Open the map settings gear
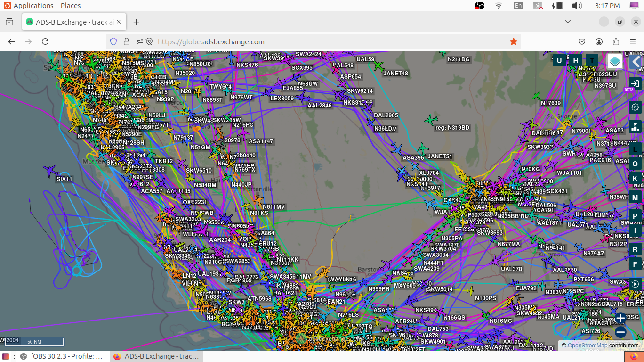The image size is (644, 362). click(635, 107)
